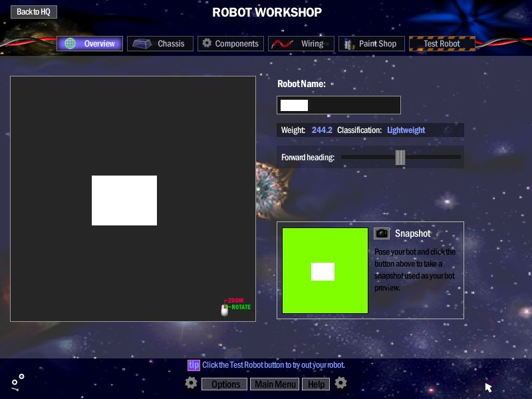Screen dimensions: 532x399
Task: Open the Help button
Action: (x=316, y=384)
